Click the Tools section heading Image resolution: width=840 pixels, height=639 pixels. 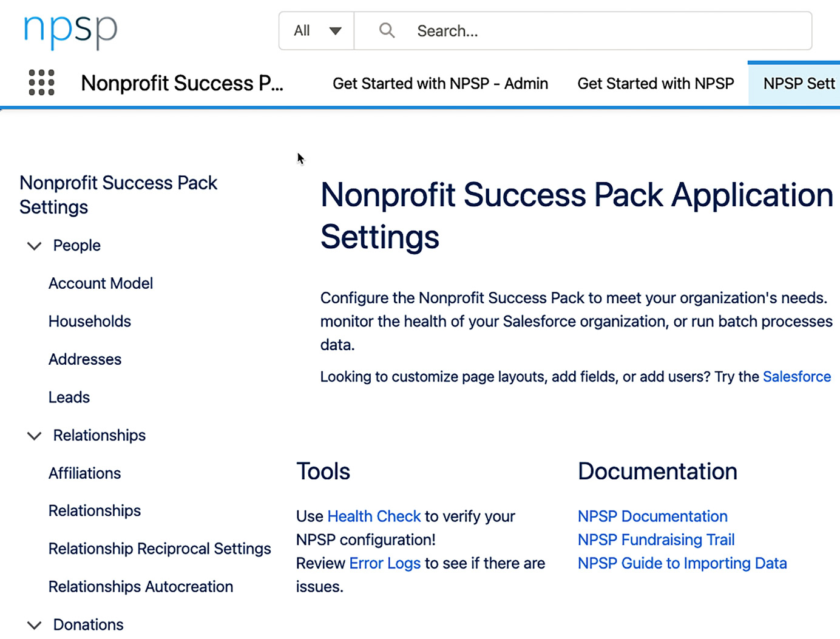[323, 472]
